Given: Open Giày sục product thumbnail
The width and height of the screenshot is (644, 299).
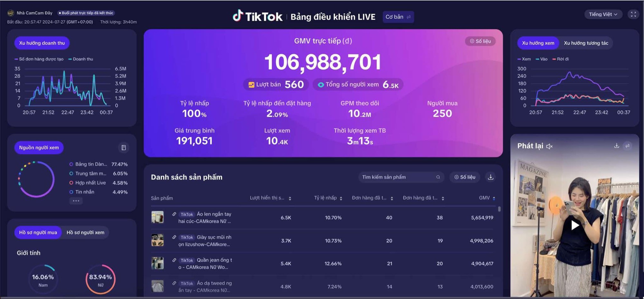Looking at the screenshot, I should point(157,240).
